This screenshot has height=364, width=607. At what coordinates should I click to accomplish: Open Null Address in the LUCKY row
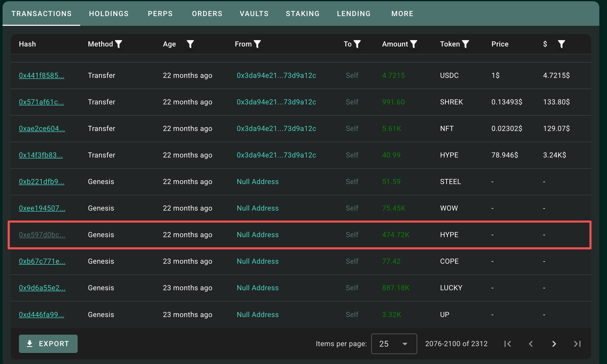point(258,288)
